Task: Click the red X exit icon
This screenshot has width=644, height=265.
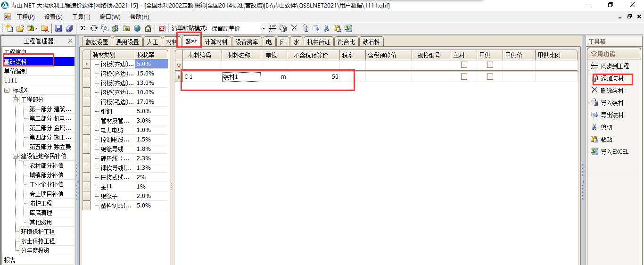Action: pyautogui.click(x=162, y=28)
